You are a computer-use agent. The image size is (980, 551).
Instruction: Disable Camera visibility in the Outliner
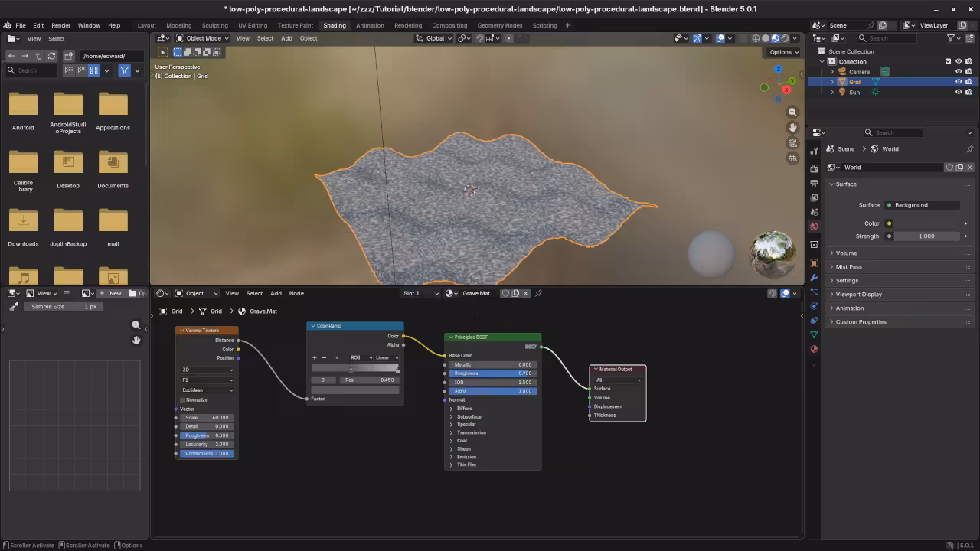tap(959, 71)
